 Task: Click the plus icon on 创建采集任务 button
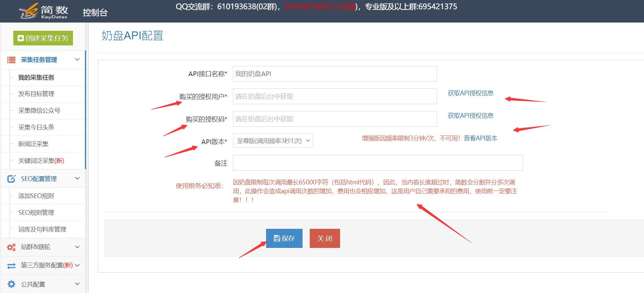20,38
